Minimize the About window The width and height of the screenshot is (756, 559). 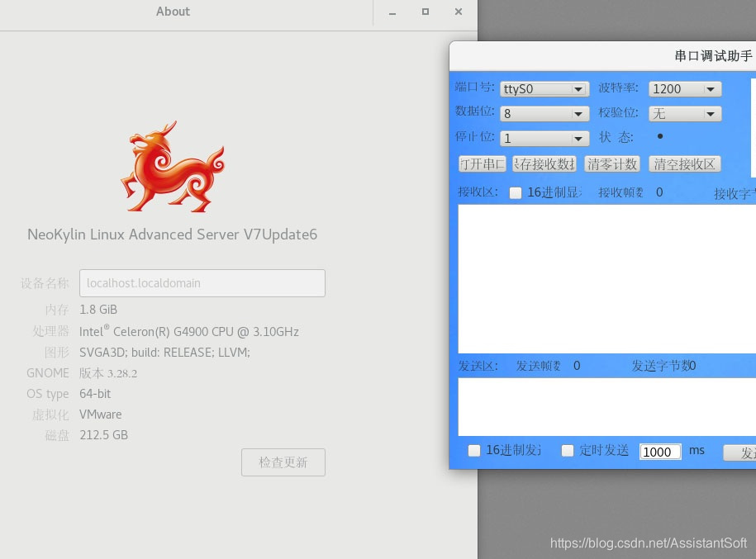392,12
